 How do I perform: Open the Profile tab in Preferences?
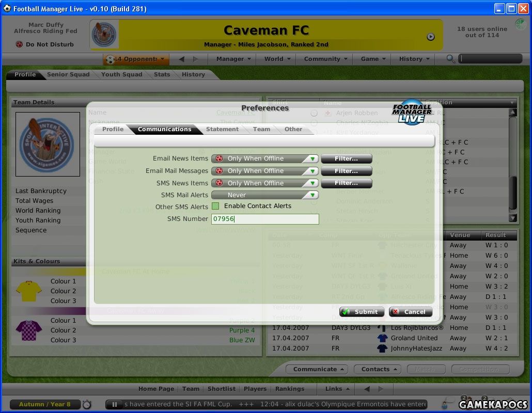coord(113,129)
